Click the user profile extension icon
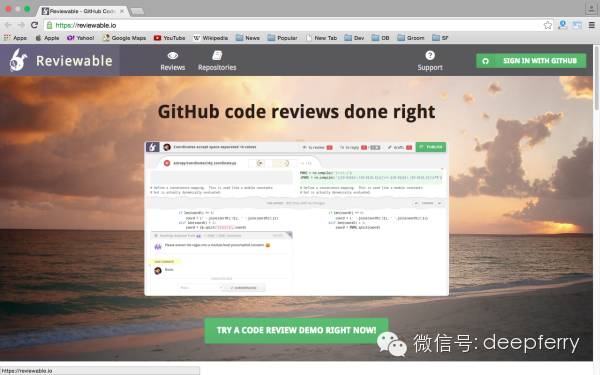 point(562,25)
